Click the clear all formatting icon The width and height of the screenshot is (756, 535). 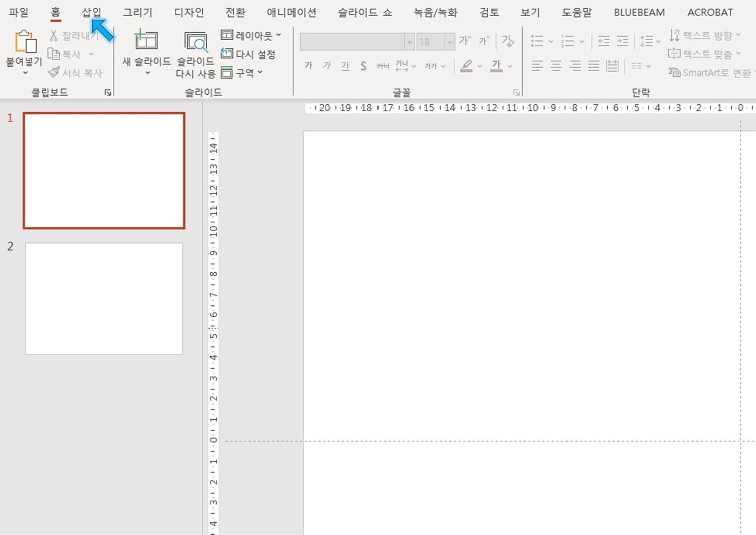(x=508, y=41)
